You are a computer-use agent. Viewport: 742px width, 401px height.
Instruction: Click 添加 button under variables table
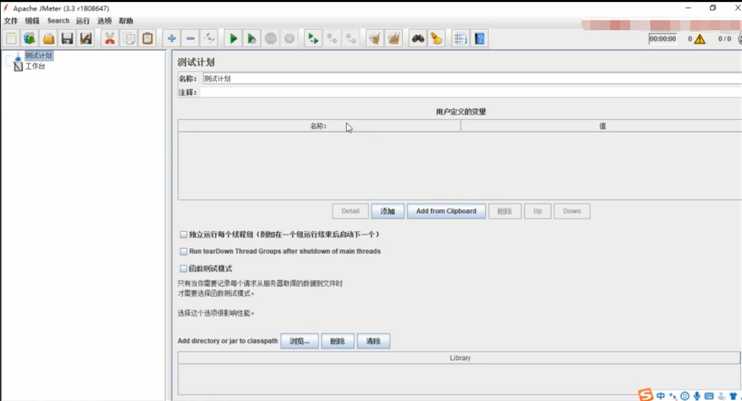(388, 211)
